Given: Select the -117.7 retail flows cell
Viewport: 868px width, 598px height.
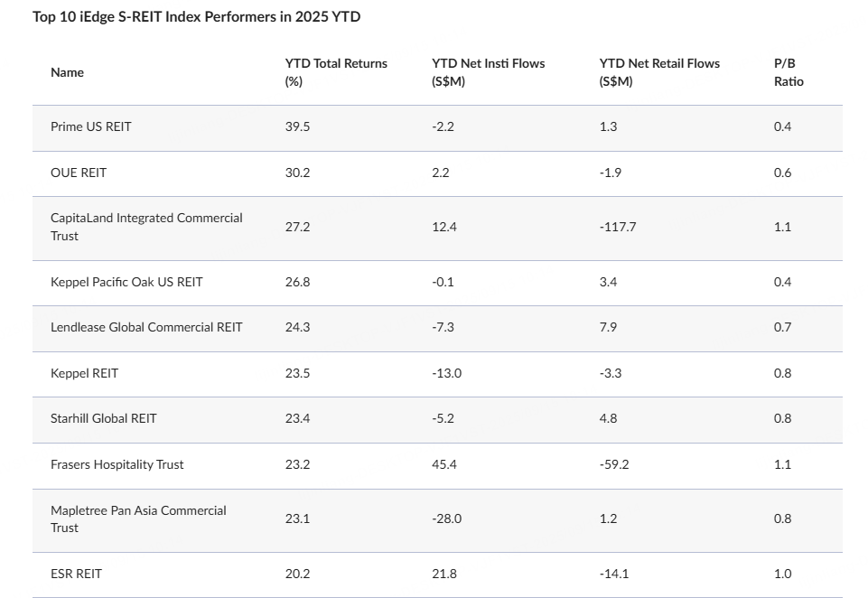Looking at the screenshot, I should tap(618, 227).
